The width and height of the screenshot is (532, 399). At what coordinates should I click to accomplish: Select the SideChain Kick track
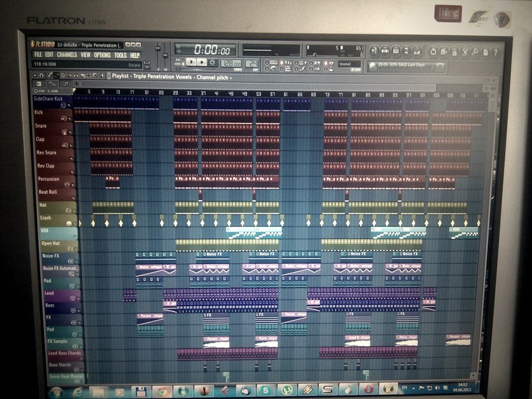[x=52, y=102]
